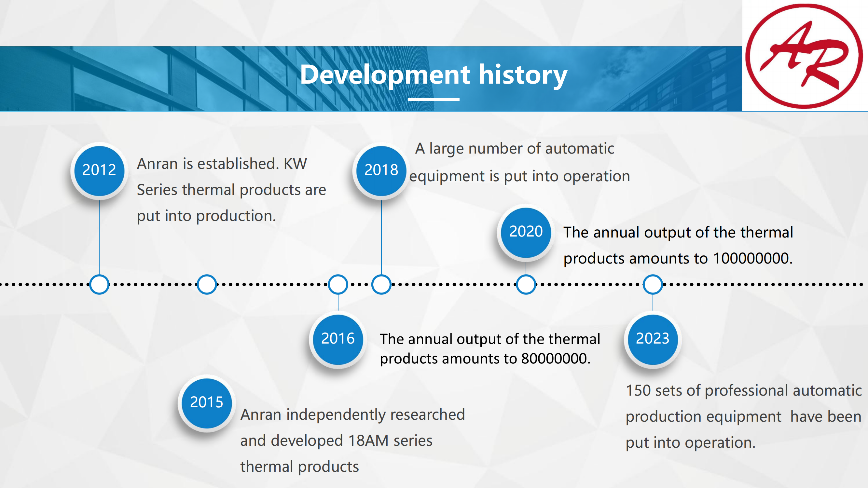Click the timeline ring connected to 2020
The height and width of the screenshot is (488, 868).
[x=526, y=285]
